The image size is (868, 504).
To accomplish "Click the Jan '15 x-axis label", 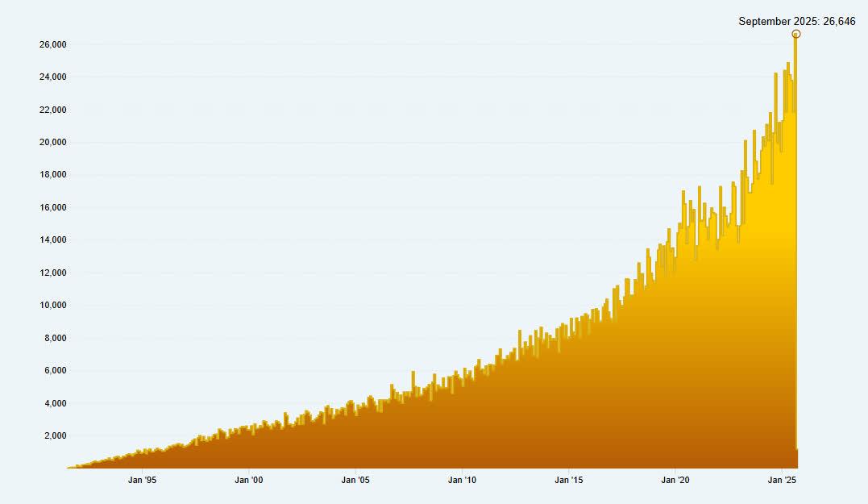I will point(569,481).
